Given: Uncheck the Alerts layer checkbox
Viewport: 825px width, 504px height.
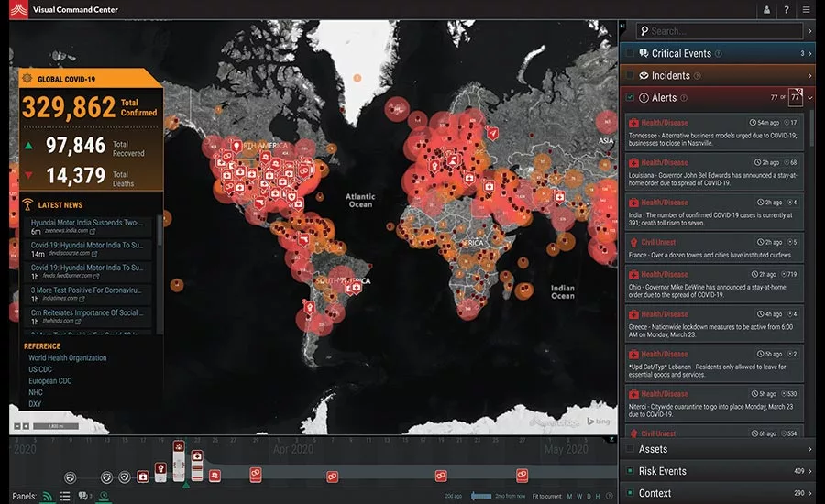Looking at the screenshot, I should [x=630, y=97].
